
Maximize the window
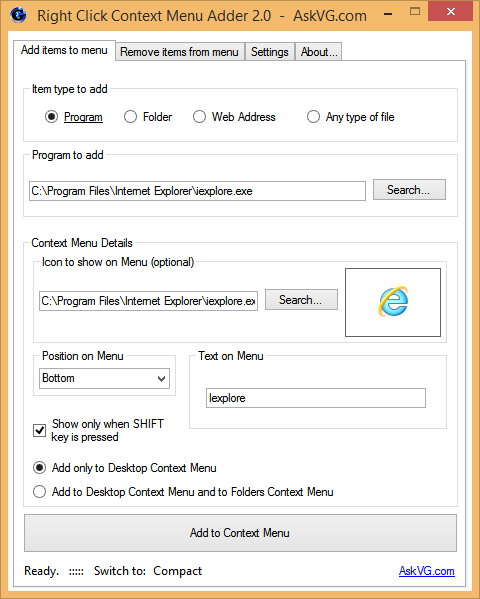pyautogui.click(x=415, y=12)
